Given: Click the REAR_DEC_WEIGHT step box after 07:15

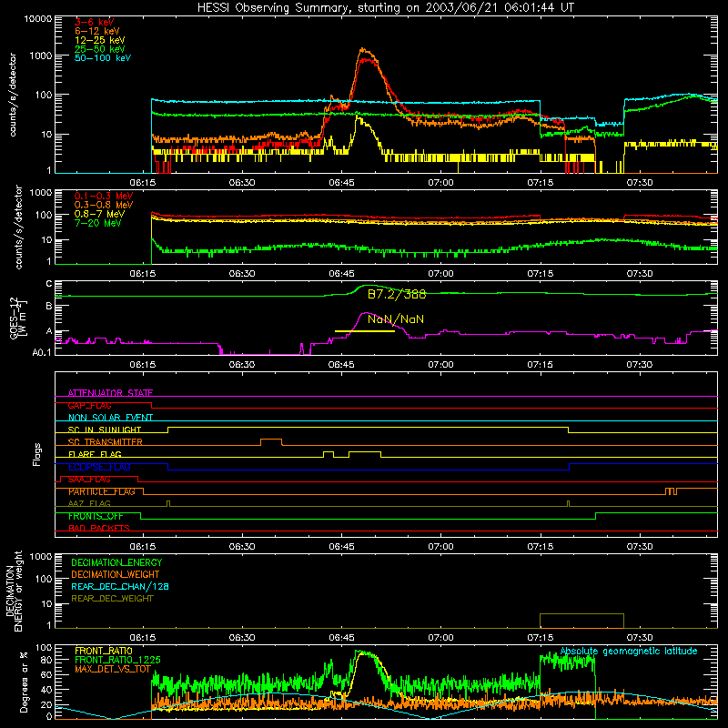Looking at the screenshot, I should (x=581, y=621).
